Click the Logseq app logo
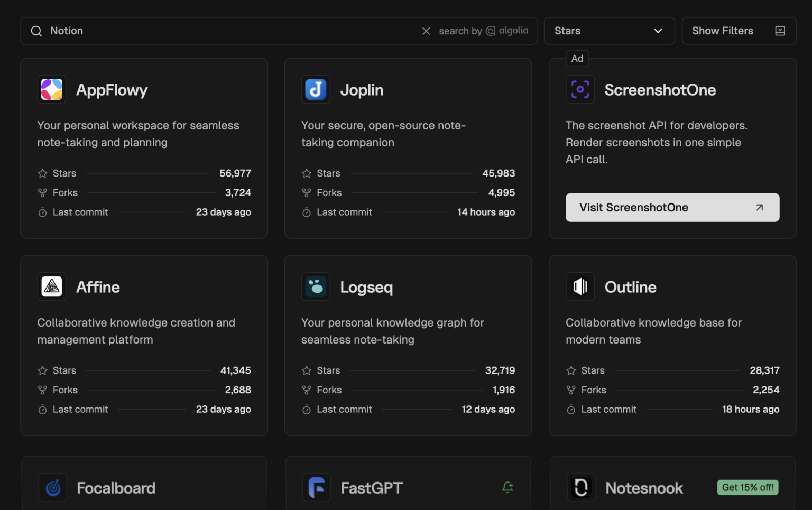This screenshot has width=812, height=510. tap(316, 286)
